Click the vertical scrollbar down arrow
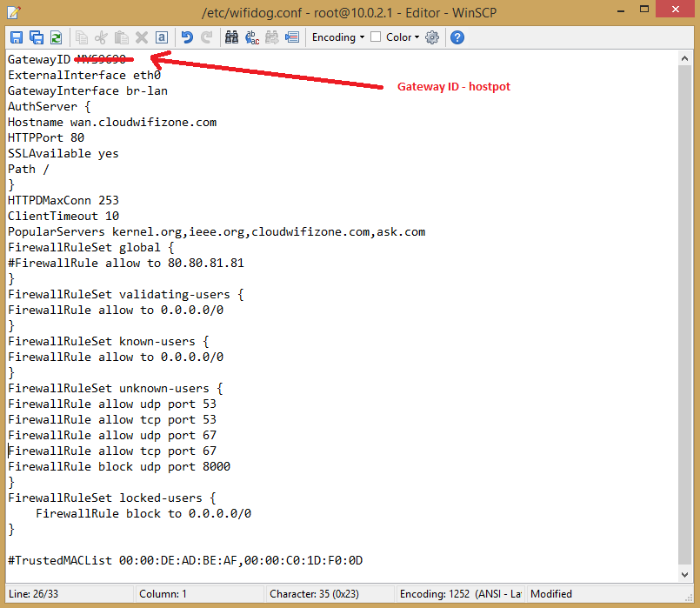Viewport: 700px width, 608px height. 686,573
